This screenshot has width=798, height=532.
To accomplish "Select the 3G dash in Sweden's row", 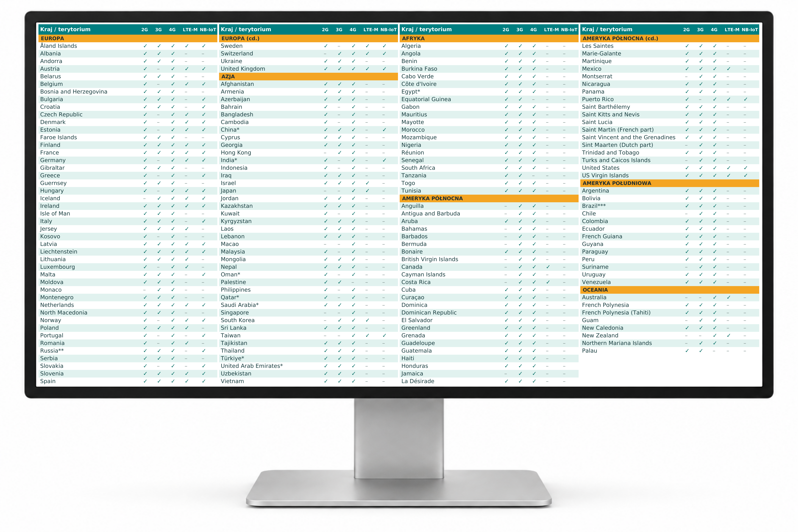I will point(339,46).
